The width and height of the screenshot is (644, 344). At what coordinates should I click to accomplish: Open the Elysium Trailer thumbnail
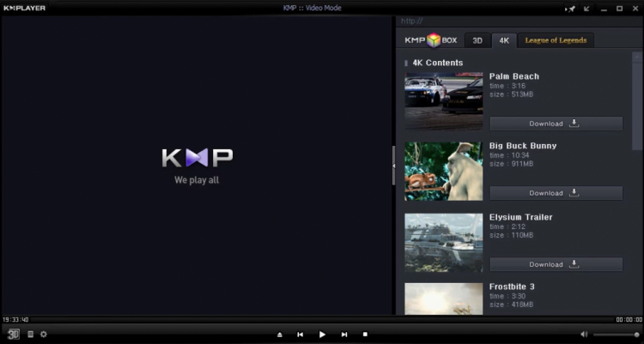(x=444, y=243)
